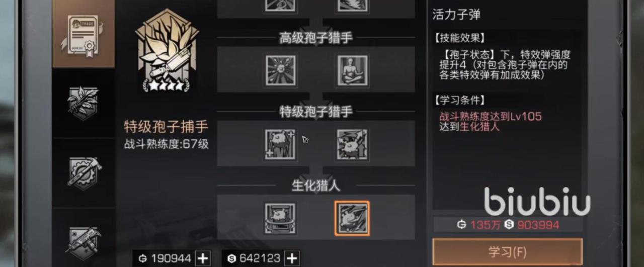Select the burst skill icon under 高级孢子猎手
644x267 pixels.
[281, 71]
